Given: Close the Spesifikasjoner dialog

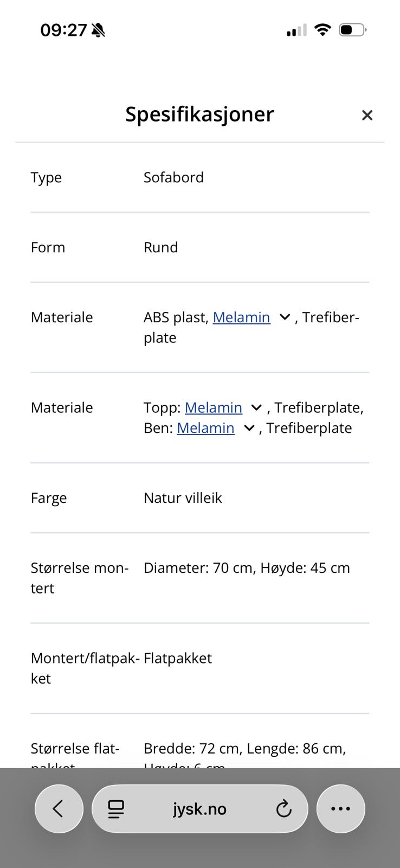Looking at the screenshot, I should (367, 115).
